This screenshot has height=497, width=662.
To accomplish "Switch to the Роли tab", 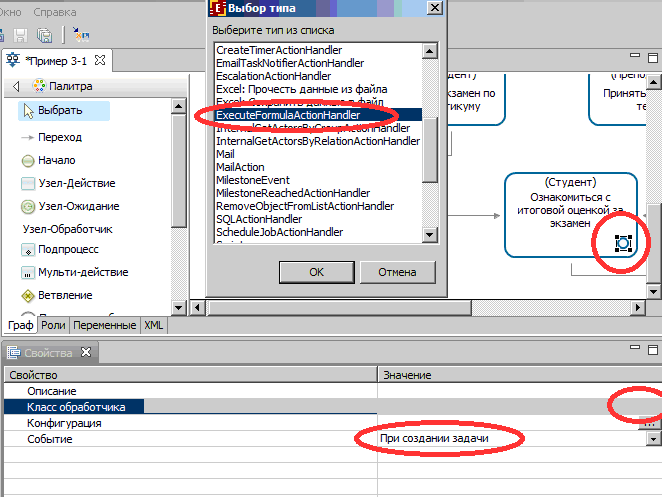I will [x=53, y=325].
